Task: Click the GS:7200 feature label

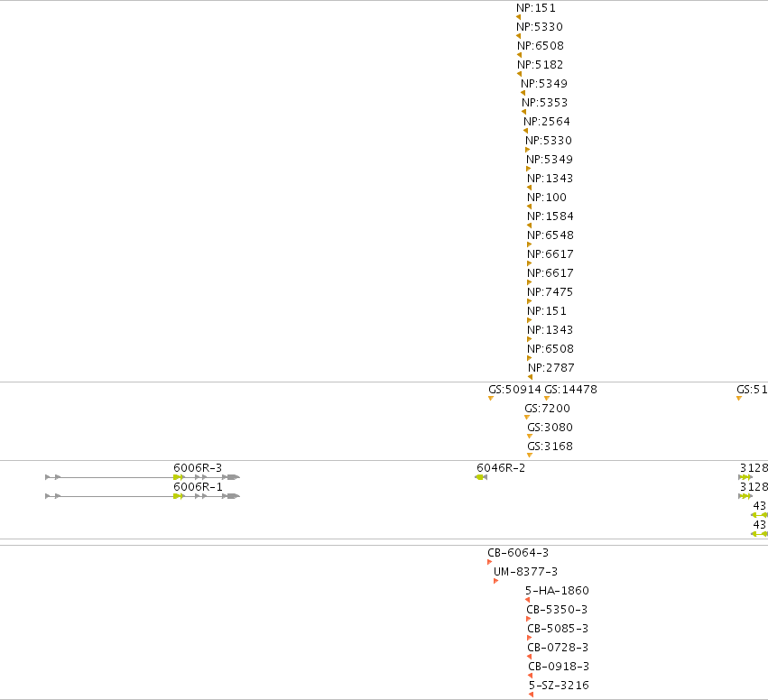Action: pos(547,409)
